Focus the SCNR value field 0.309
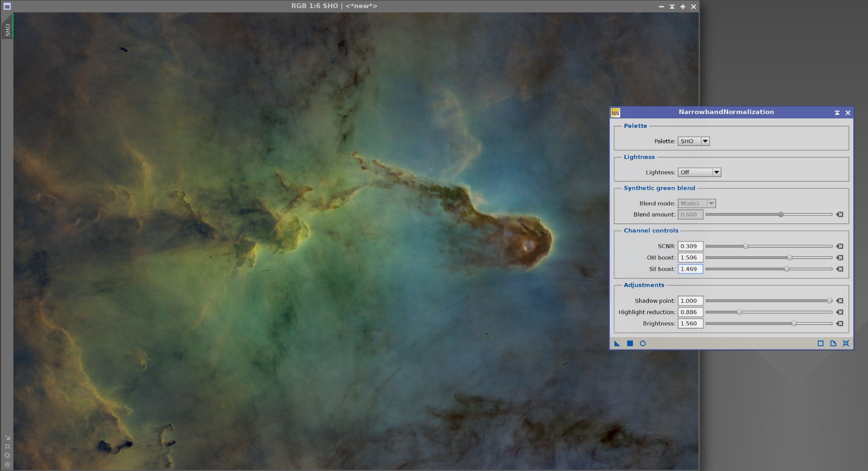868x471 pixels. (690, 246)
